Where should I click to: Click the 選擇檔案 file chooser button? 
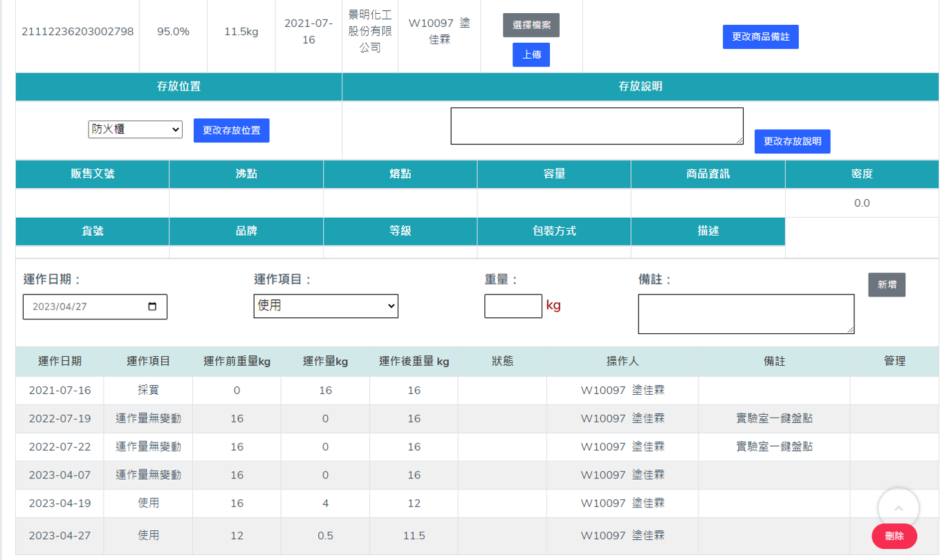pyautogui.click(x=531, y=25)
